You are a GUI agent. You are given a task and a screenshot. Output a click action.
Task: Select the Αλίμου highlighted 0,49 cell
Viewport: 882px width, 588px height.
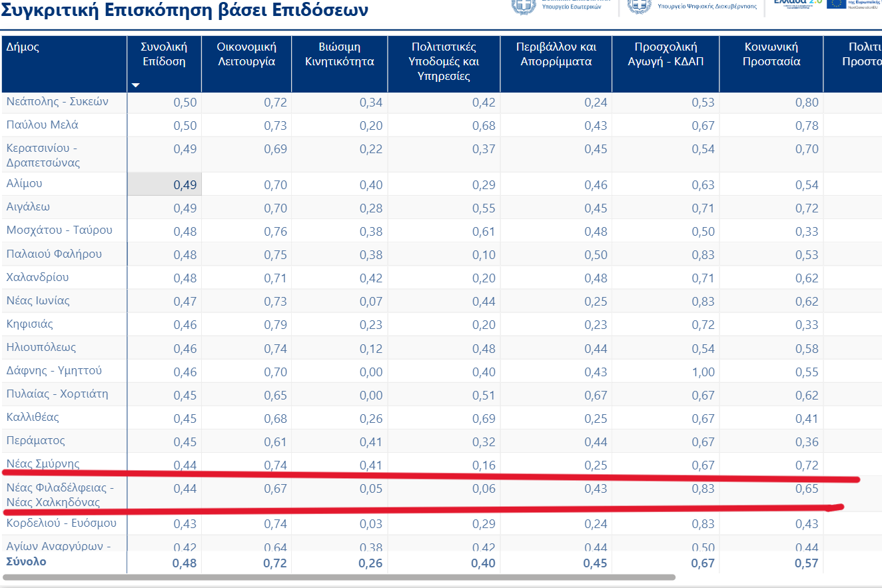(185, 185)
